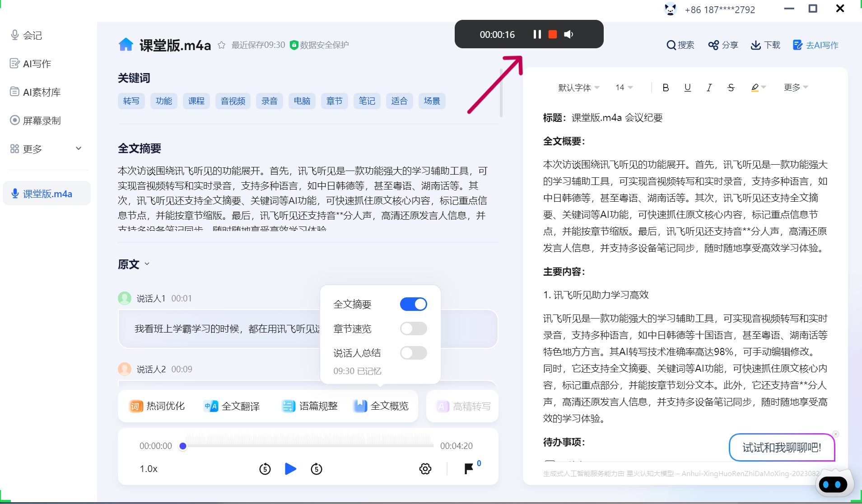
Task: Select 屏幕录制 from the sidebar
Action: 42,120
